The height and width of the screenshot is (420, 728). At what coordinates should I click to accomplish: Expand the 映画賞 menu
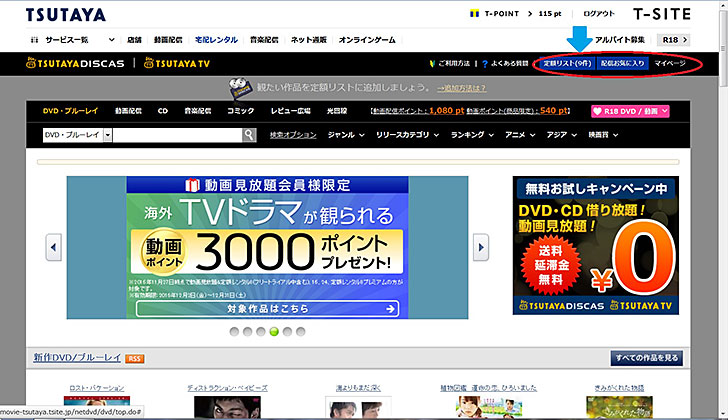click(x=603, y=135)
